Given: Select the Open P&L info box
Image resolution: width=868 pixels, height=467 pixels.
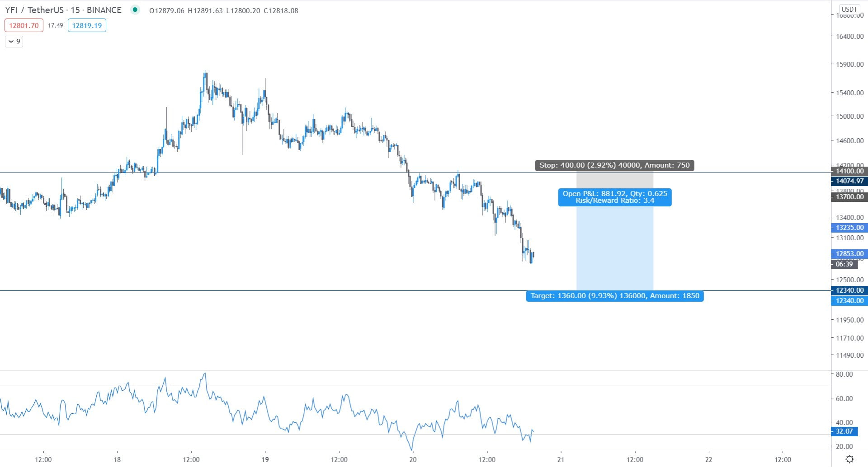Looking at the screenshot, I should pyautogui.click(x=615, y=196).
